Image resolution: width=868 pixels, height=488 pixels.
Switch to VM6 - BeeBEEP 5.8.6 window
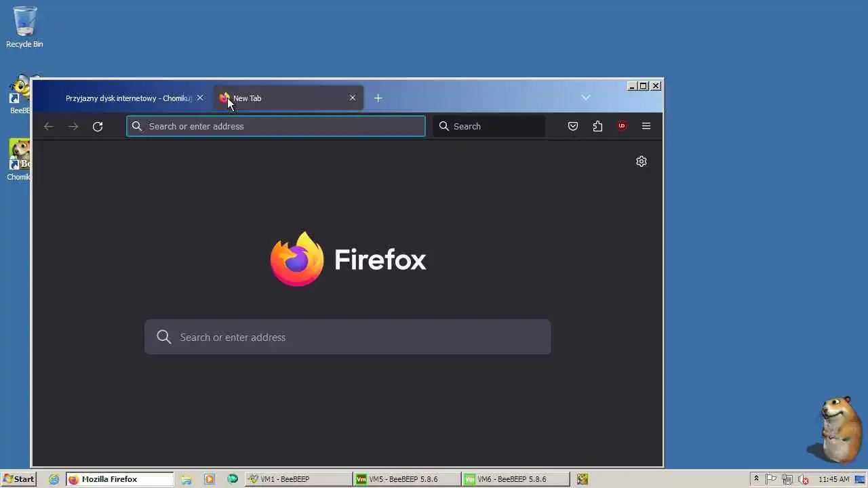pyautogui.click(x=515, y=479)
